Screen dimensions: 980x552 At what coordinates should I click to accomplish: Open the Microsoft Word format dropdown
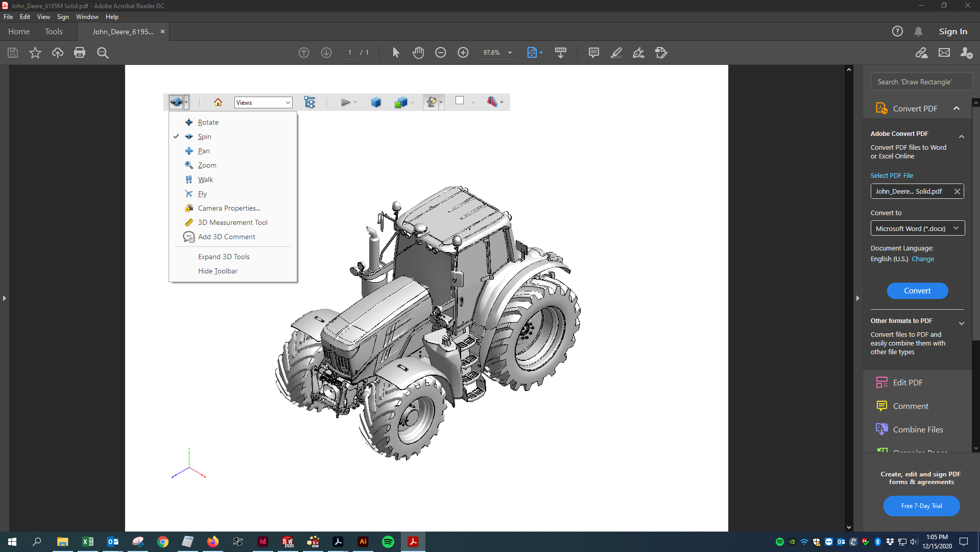917,228
